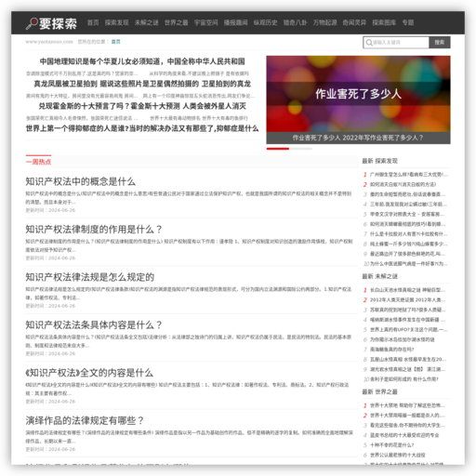This screenshot has height=476, width=476.
Task: Open sidebar item 苏联真的挖到地狱了吗
Action: [408, 310]
